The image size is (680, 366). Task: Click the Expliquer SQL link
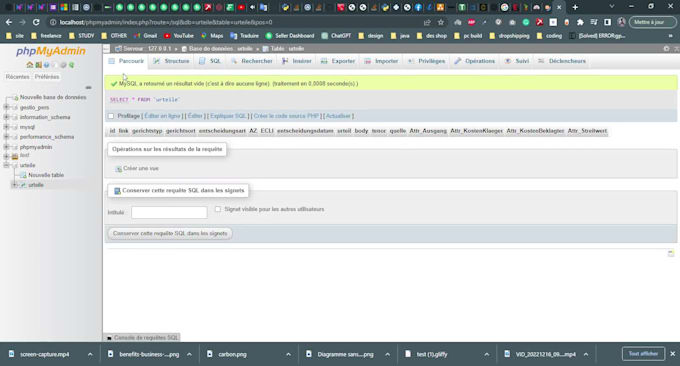[x=228, y=116]
